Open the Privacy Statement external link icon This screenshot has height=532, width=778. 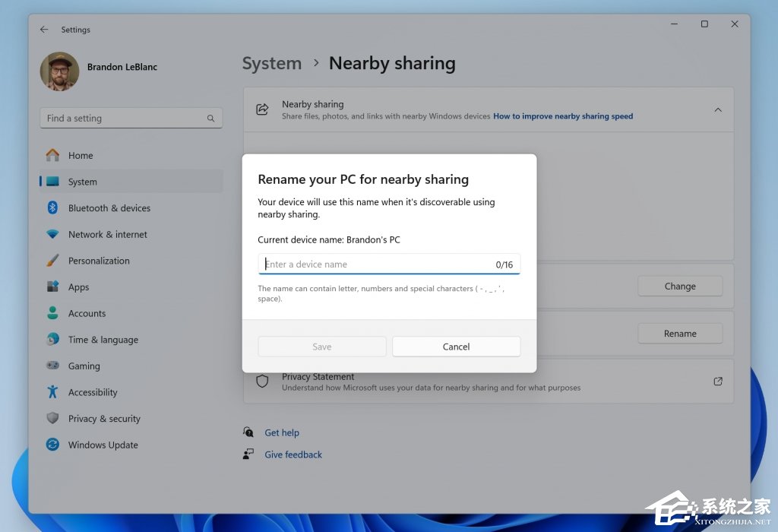(718, 382)
